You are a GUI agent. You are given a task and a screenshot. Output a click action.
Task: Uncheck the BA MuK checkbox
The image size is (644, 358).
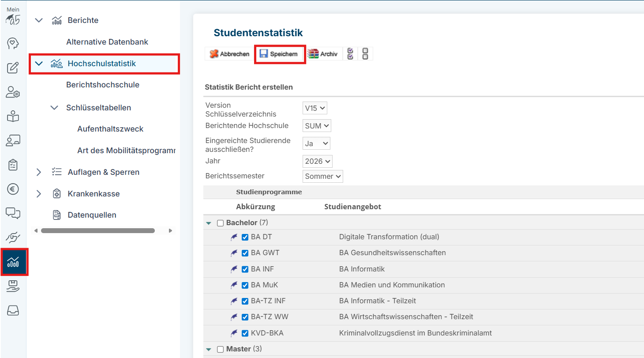click(x=245, y=285)
